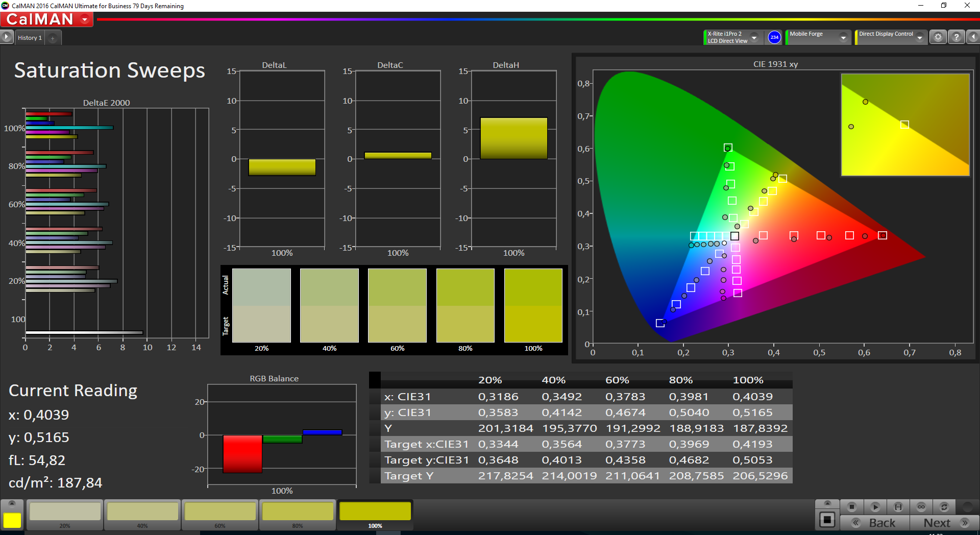Expand the left workflow panel arrow
Screen dimensions: 980x535
(x=6, y=37)
